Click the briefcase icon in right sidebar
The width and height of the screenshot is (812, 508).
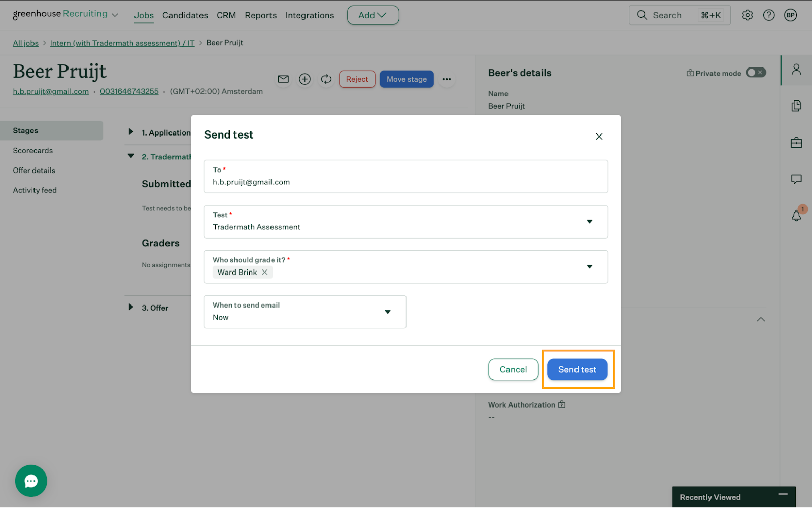(796, 143)
